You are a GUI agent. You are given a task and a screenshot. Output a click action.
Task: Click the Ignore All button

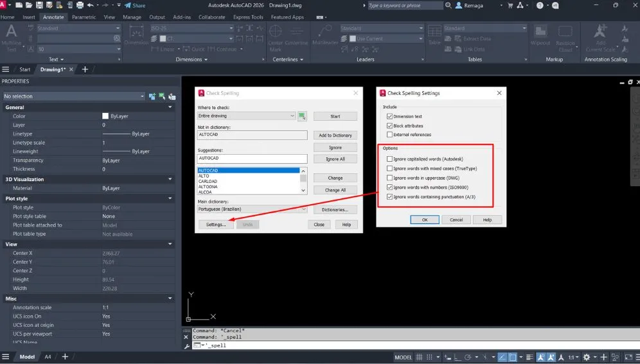click(335, 159)
